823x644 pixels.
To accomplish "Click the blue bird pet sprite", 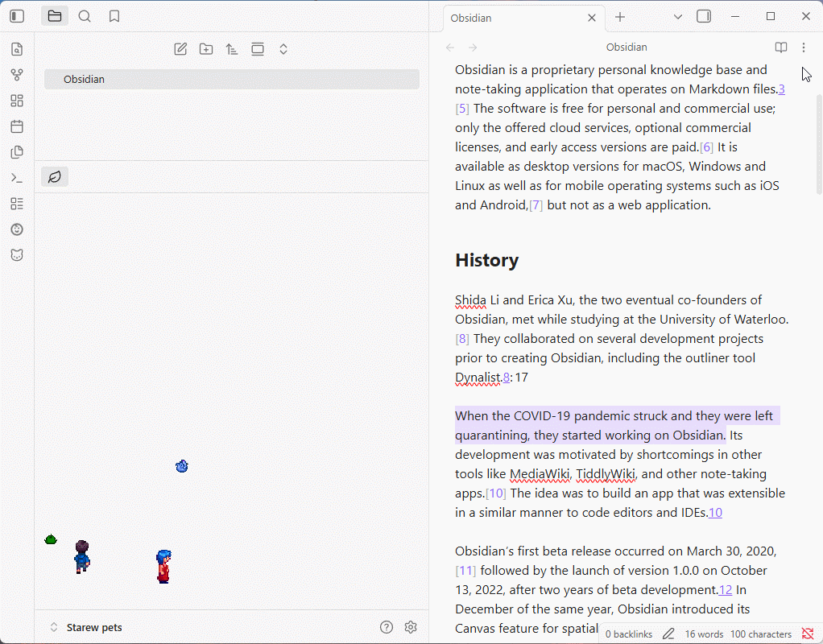I will pos(182,466).
